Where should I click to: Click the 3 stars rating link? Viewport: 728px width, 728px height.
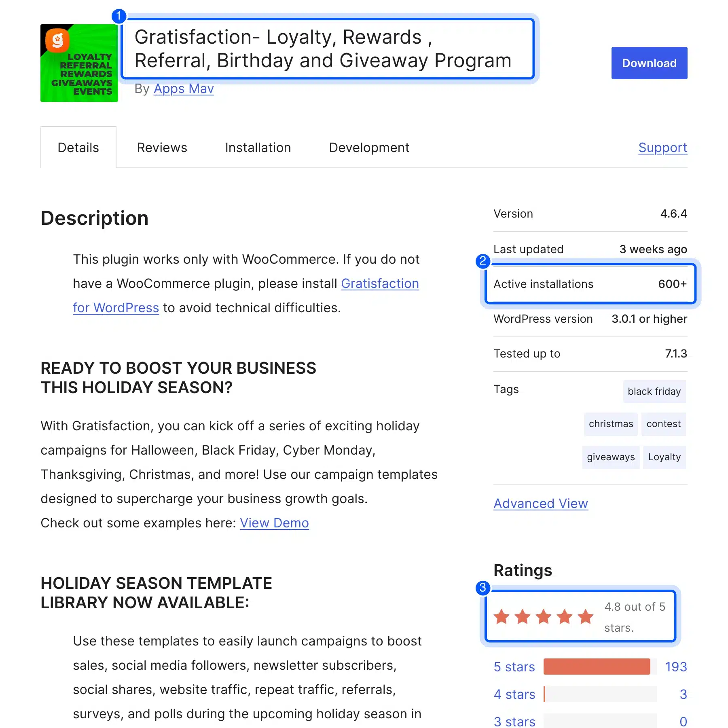514,721
